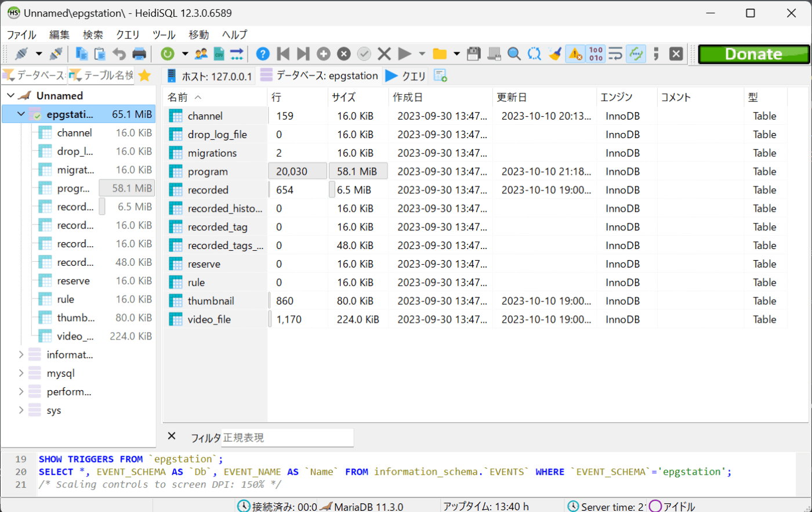Open search with the magnifying glass icon
Image resolution: width=812 pixels, height=512 pixels.
(514, 54)
